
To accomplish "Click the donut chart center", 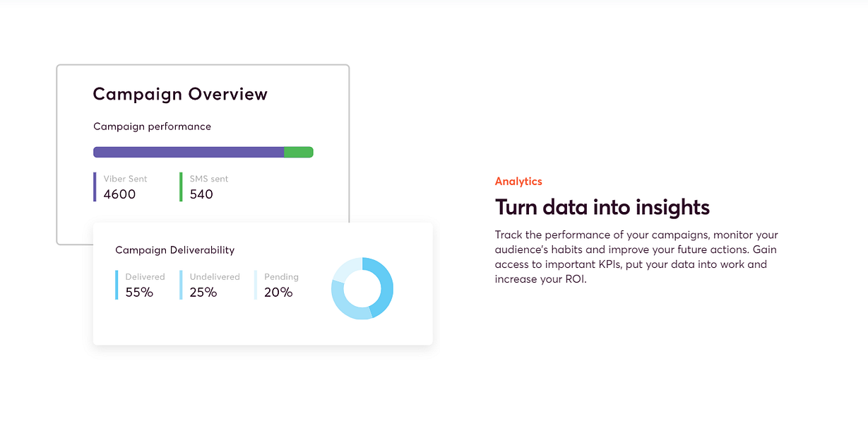I will coord(362,288).
